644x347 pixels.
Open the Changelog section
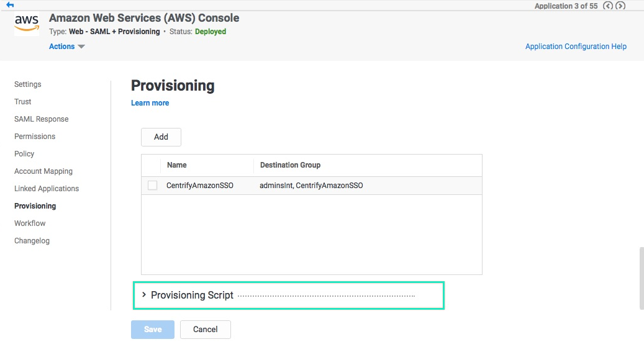[x=32, y=241]
